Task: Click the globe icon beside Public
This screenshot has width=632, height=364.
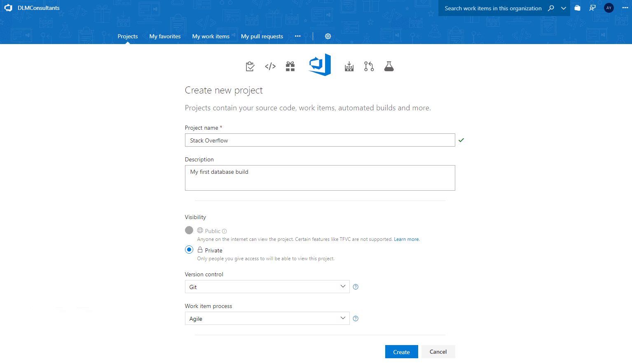Action: (200, 230)
